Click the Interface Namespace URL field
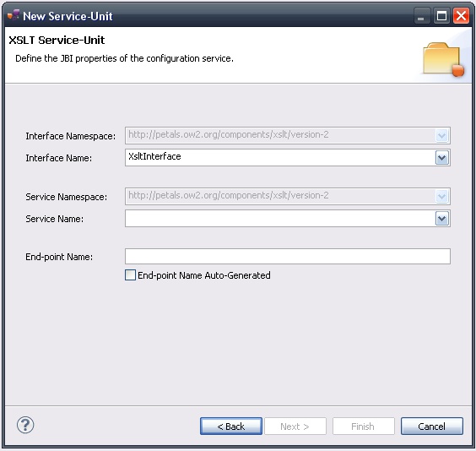476x451 pixels. pyautogui.click(x=280, y=135)
